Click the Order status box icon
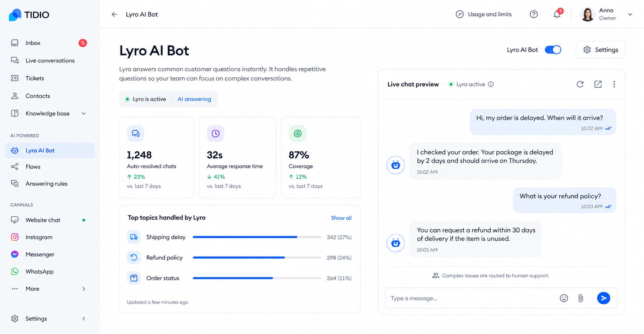Image resolution: width=644 pixels, height=334 pixels. (x=134, y=278)
